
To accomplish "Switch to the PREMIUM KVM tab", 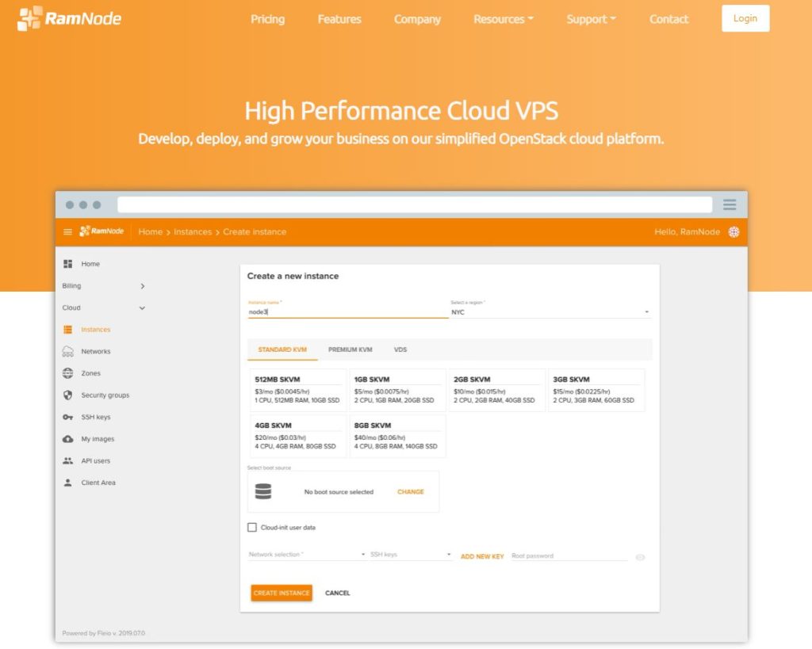I will (x=349, y=349).
